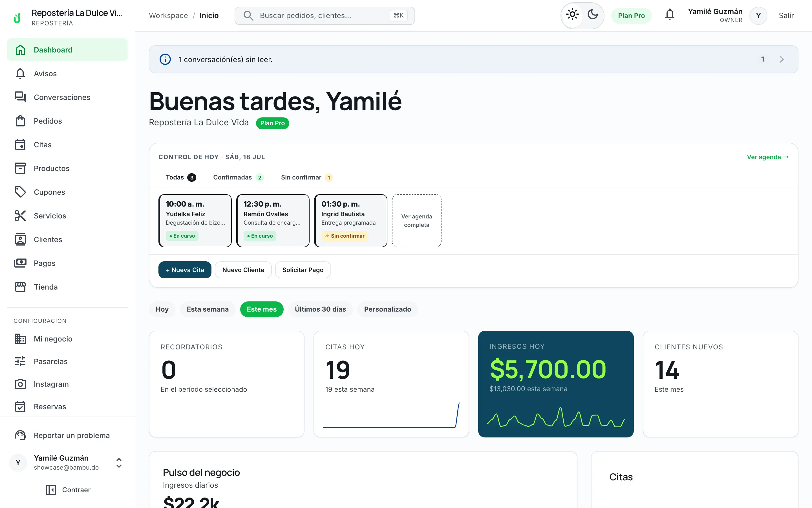Open the 12:30 p. m. Ramón Ovalles appointment

point(273,221)
